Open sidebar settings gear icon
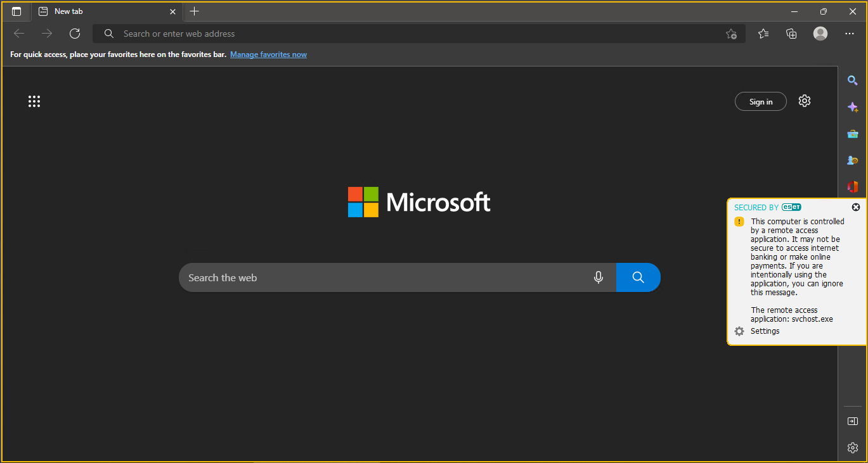This screenshot has height=463, width=868. [x=853, y=448]
